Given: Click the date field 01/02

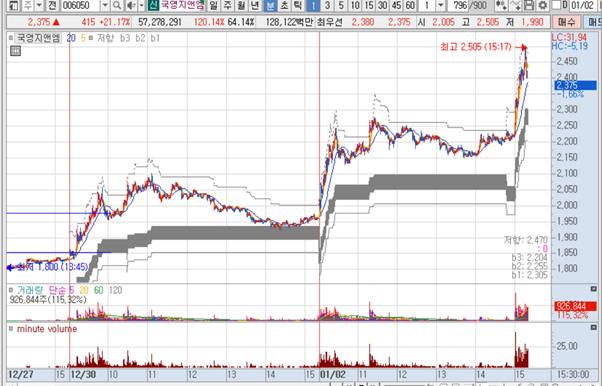Looking at the screenshot, I should tap(583, 5).
